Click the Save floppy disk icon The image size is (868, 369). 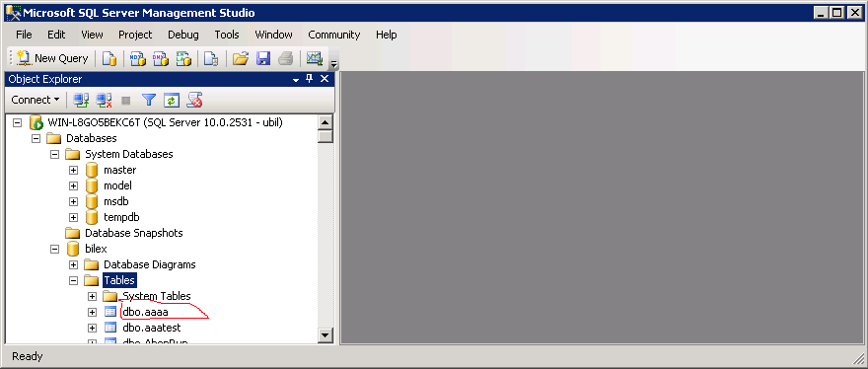pyautogui.click(x=263, y=58)
